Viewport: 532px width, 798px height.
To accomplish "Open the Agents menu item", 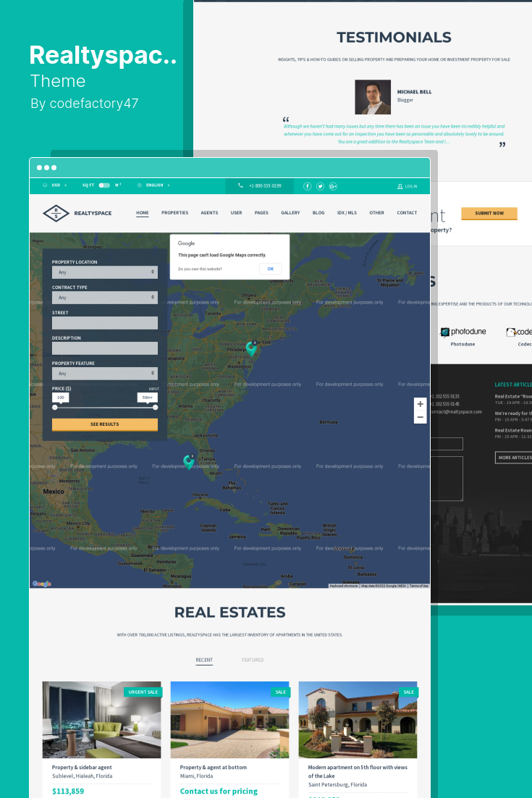I will pyautogui.click(x=209, y=213).
